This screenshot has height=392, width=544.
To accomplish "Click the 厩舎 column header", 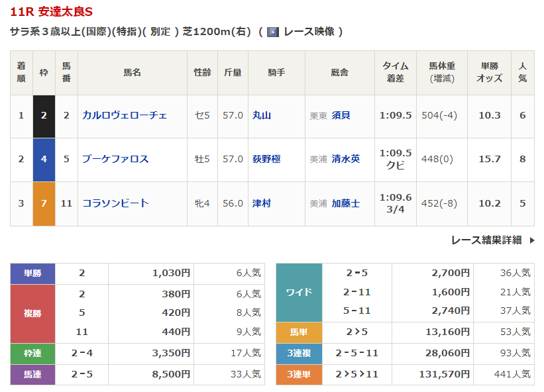I will coord(340,72).
